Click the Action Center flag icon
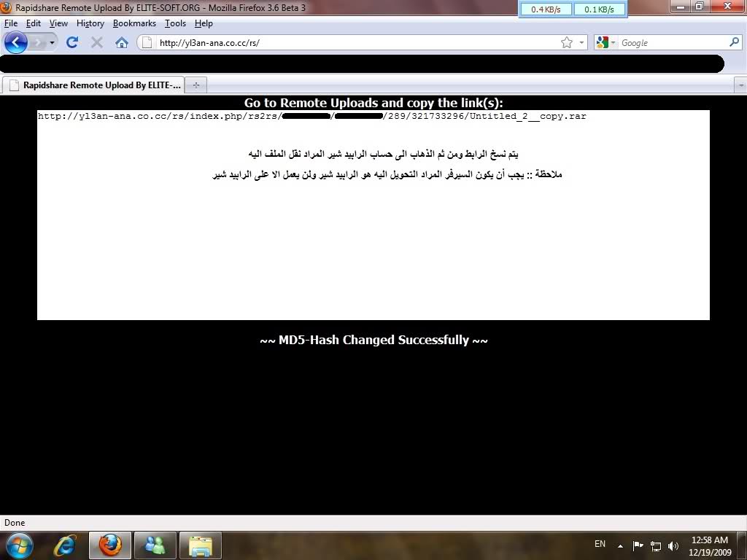The height and width of the screenshot is (560, 747). 638,545
